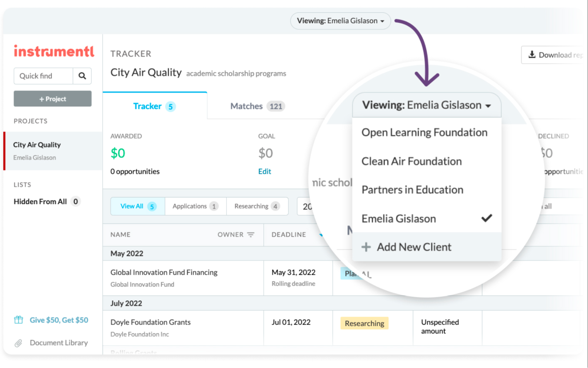Open the top Viewing: Emelia Gislason dropdown
Screen dimensions: 588x368
click(x=340, y=21)
